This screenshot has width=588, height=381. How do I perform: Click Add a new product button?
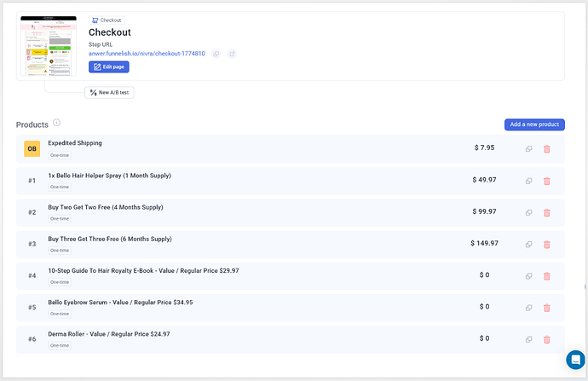pyautogui.click(x=534, y=124)
